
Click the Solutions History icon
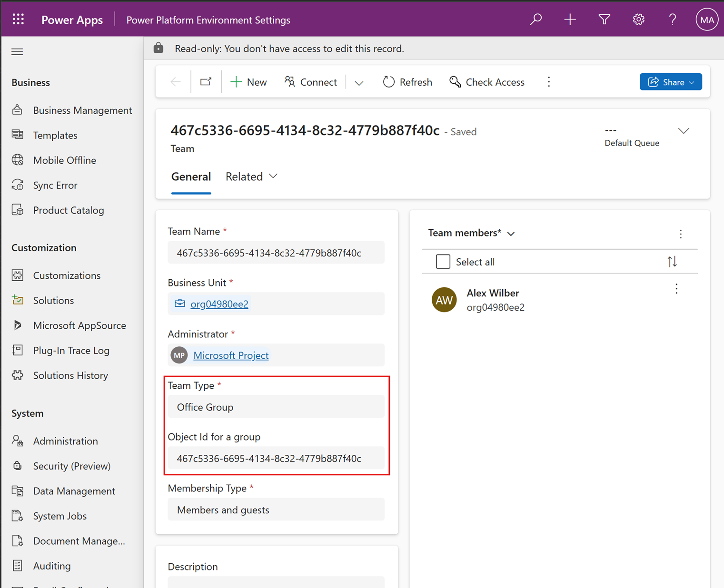coord(18,375)
